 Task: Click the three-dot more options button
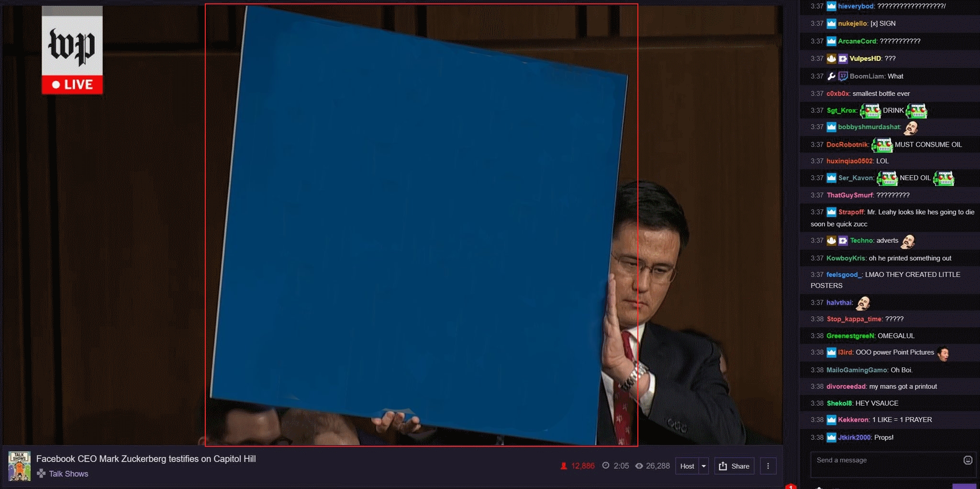[x=768, y=466]
